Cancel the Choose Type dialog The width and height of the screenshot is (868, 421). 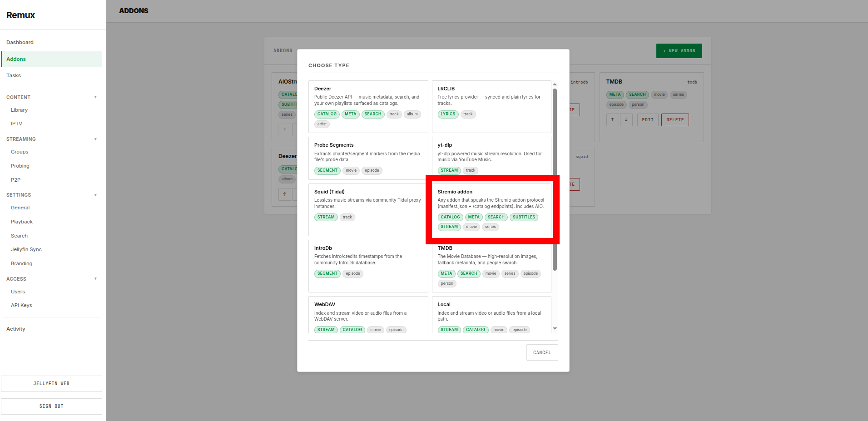pyautogui.click(x=542, y=352)
